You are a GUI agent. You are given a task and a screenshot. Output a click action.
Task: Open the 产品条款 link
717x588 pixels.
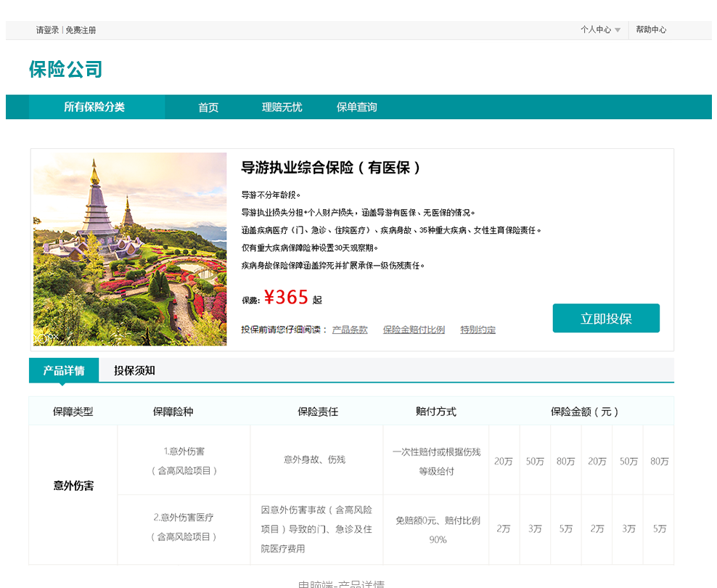[x=350, y=330]
